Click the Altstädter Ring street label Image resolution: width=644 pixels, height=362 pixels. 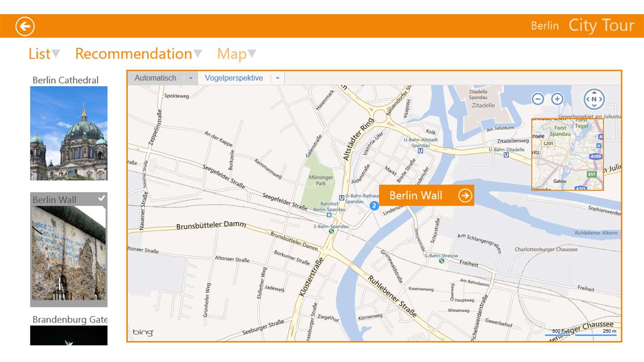tap(358, 139)
